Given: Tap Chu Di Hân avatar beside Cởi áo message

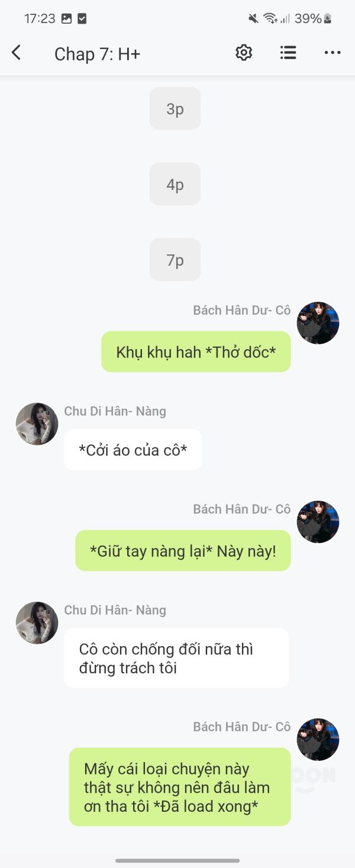Looking at the screenshot, I should pyautogui.click(x=37, y=424).
